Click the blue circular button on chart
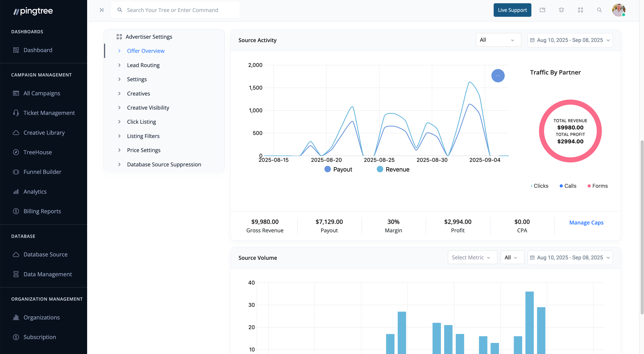 (x=498, y=76)
